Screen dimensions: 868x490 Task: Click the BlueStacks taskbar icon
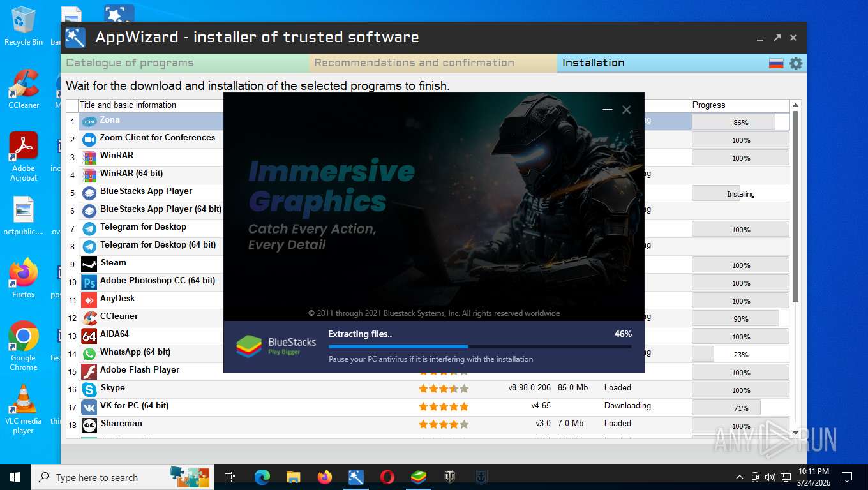pyautogui.click(x=418, y=477)
